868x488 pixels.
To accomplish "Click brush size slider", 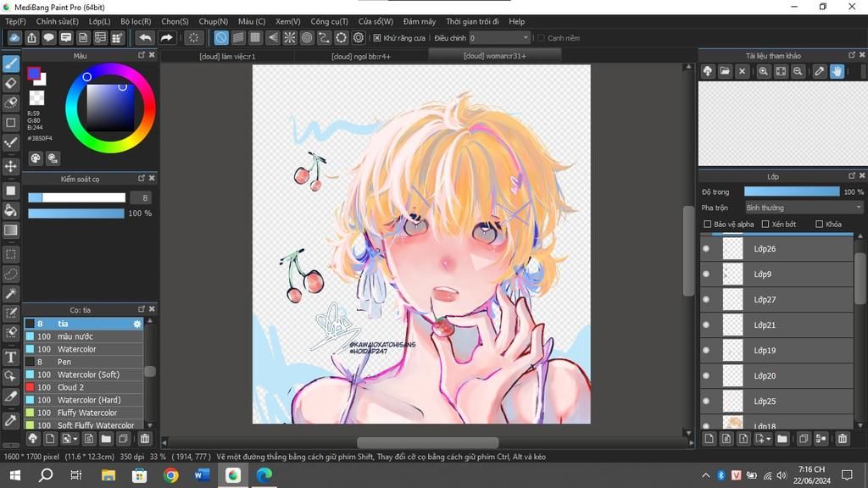I will (76, 197).
